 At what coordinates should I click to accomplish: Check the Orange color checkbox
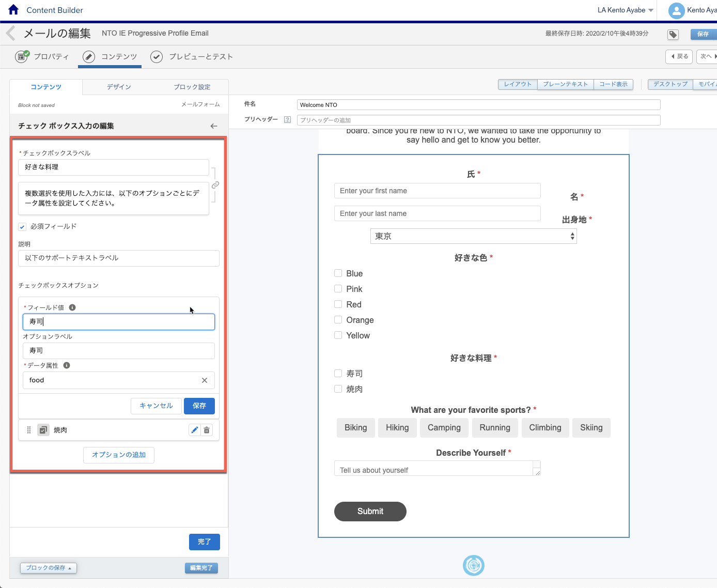coord(338,320)
